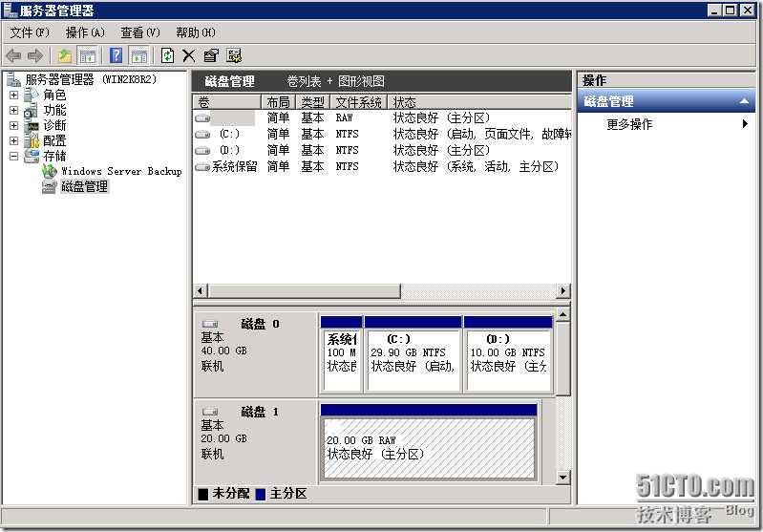Select the 诊断 tree node
Viewport: 763px width, 532px height.
54,125
